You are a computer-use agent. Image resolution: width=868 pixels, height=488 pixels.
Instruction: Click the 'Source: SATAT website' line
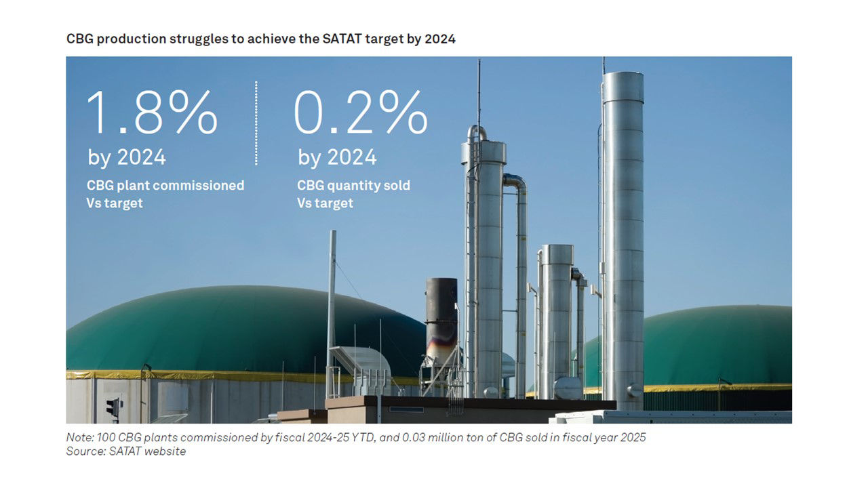[x=126, y=451]
